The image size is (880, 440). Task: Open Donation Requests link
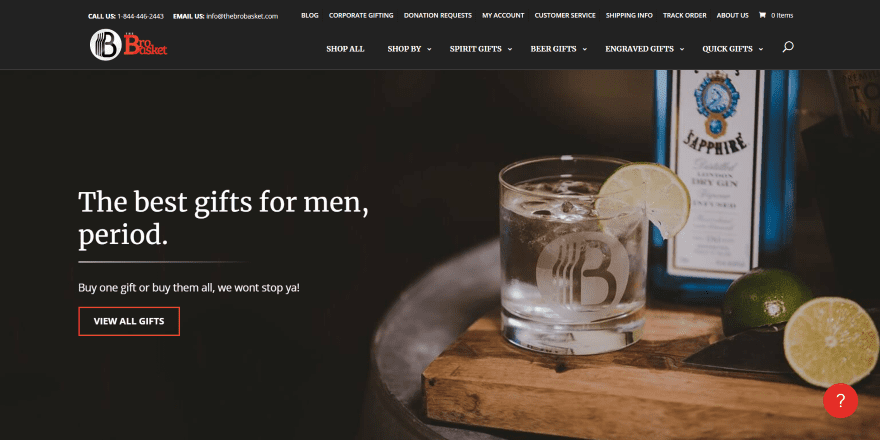pos(438,16)
